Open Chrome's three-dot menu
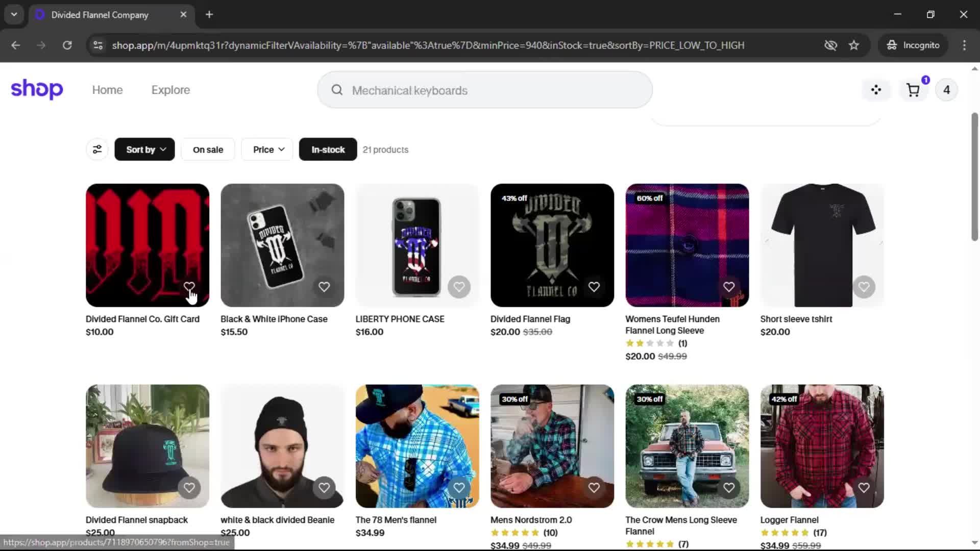This screenshot has height=551, width=980. coord(964,45)
